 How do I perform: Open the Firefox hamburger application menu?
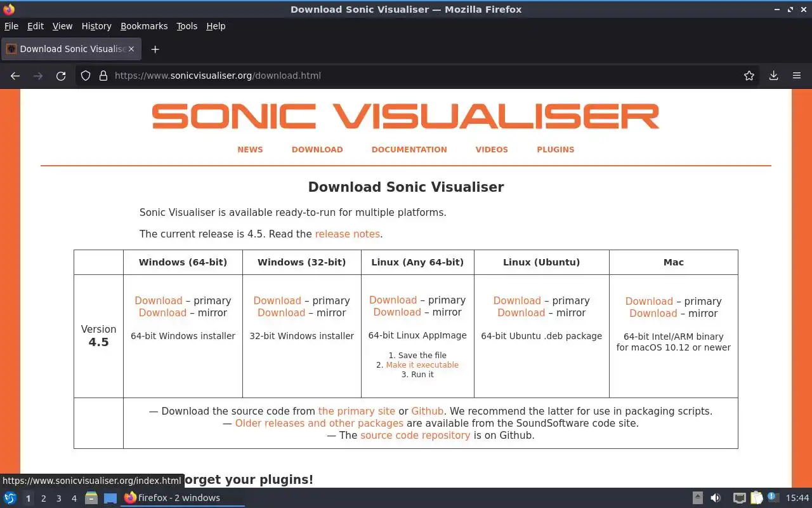[x=797, y=76]
